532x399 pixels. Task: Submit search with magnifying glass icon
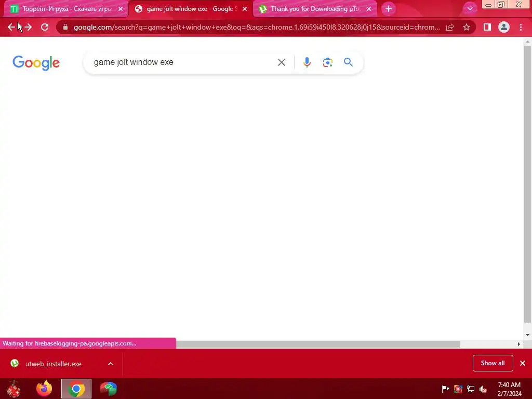click(x=348, y=62)
